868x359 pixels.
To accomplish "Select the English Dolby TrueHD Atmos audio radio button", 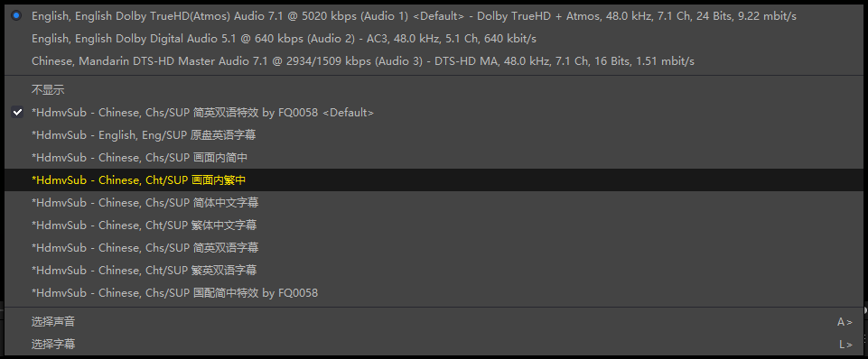I will click(16, 16).
